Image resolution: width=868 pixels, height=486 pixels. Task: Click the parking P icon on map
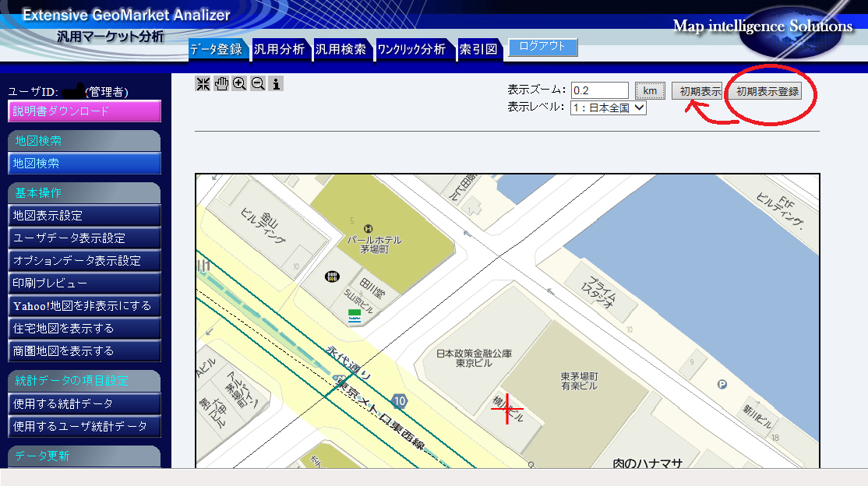click(722, 384)
